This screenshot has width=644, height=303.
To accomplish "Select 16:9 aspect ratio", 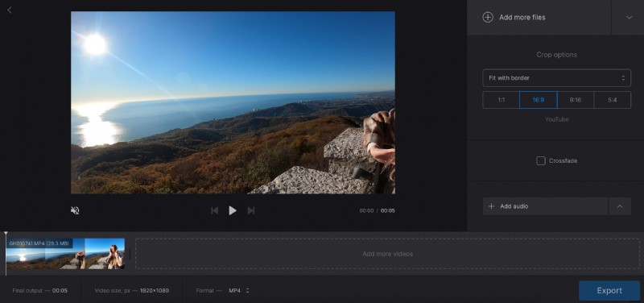I will [538, 100].
